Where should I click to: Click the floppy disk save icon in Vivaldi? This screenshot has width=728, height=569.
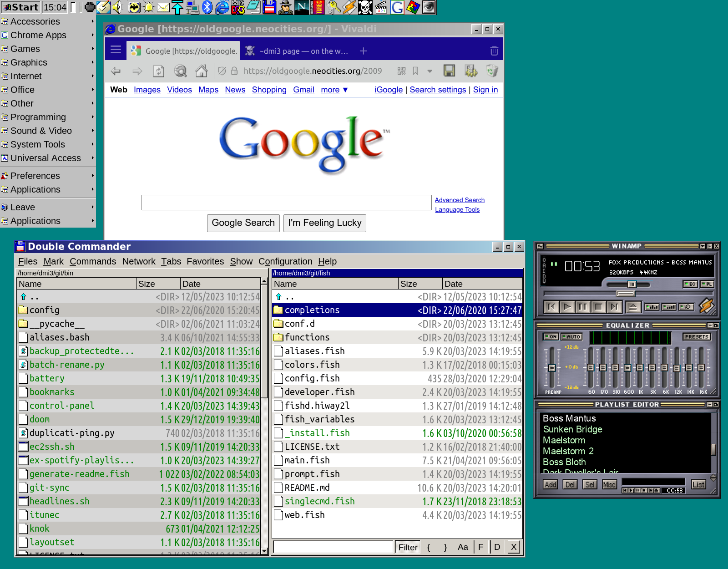coord(450,71)
